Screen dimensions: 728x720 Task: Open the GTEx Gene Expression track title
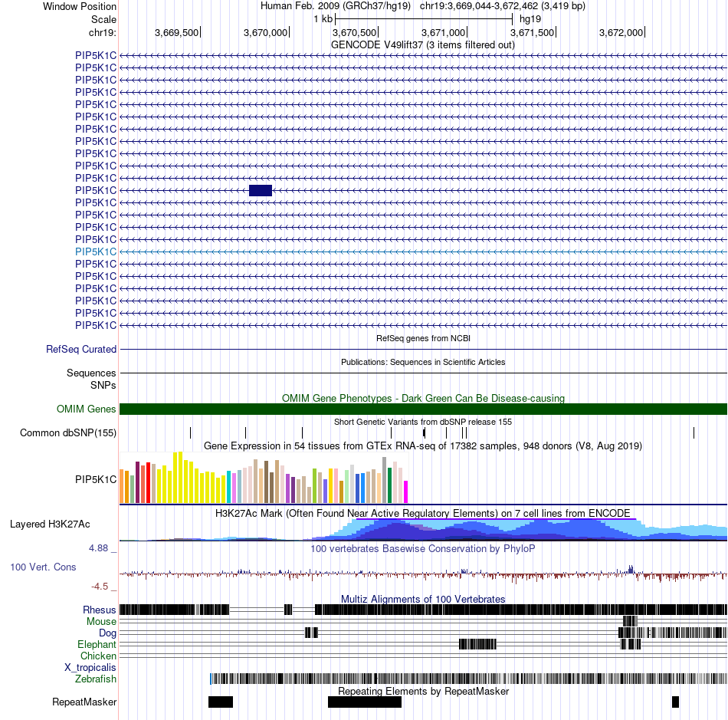point(422,446)
